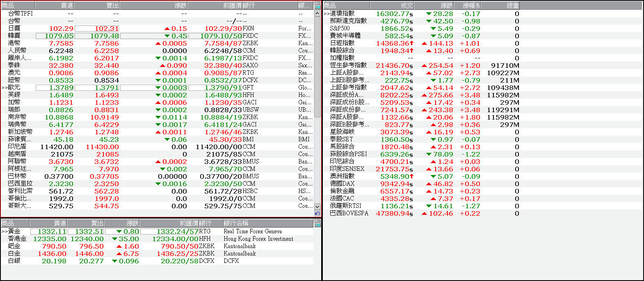This screenshot has height=281, width=644.
Task: Select the 日圓 currency row
Action: 157,28
